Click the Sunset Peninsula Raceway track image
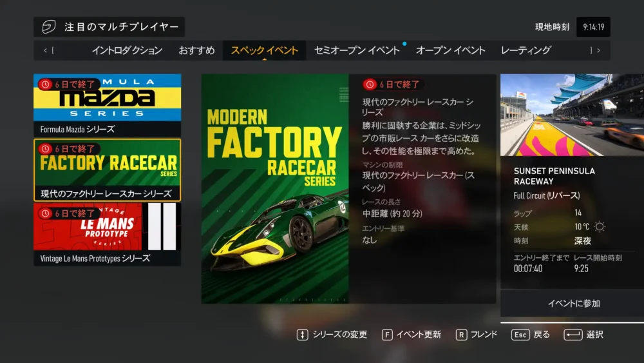Viewport: 644px width, 363px height. [x=572, y=115]
